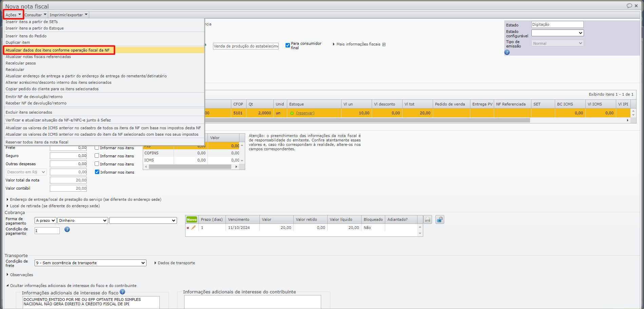Image resolution: width=644 pixels, height=309 pixels.
Task: Open the Dinheiro payment method dropdown
Action: [83, 220]
